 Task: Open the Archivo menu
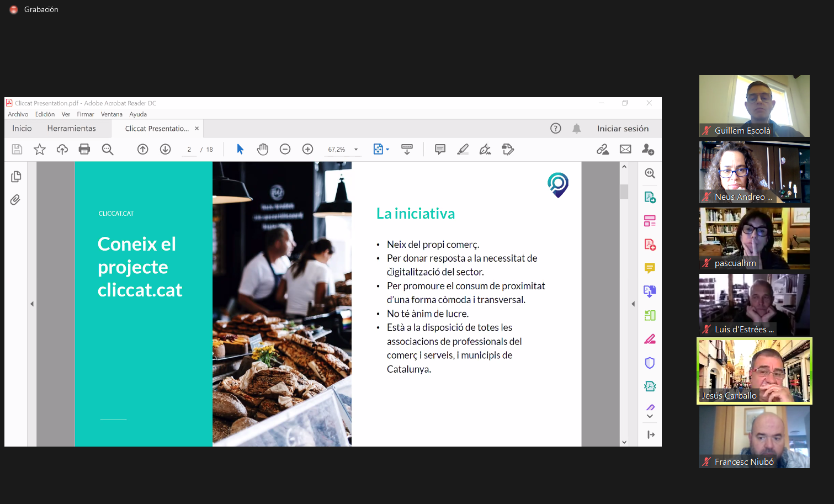18,114
